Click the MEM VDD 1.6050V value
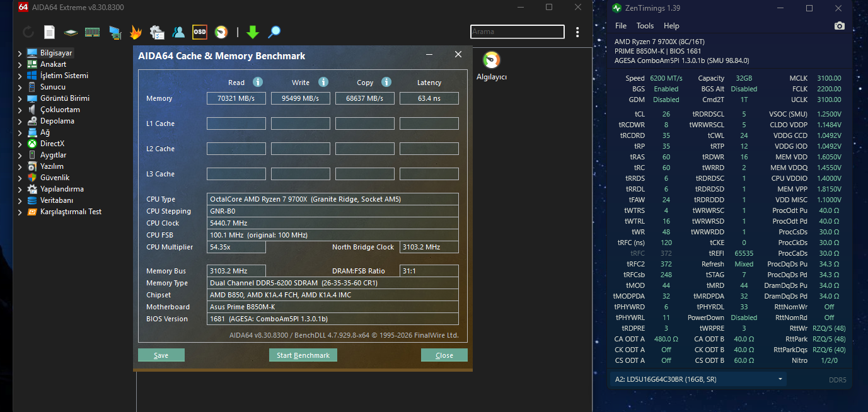This screenshot has width=868, height=412. pyautogui.click(x=829, y=157)
